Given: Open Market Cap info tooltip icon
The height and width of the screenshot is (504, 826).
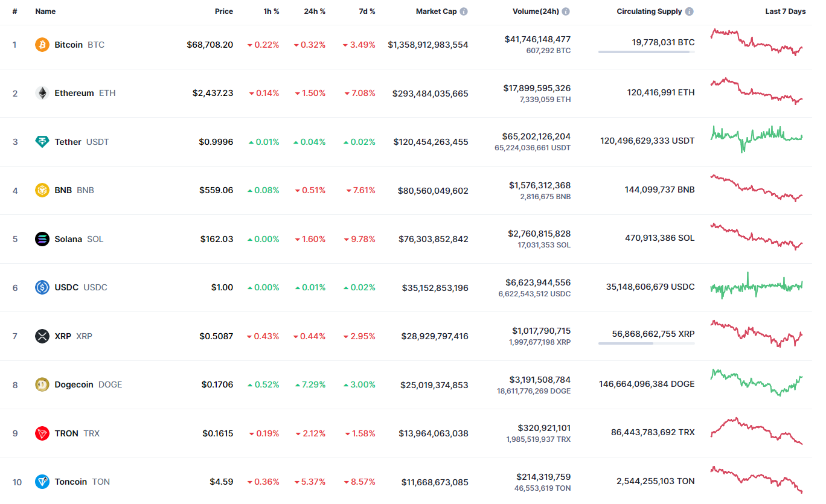Looking at the screenshot, I should click(464, 11).
